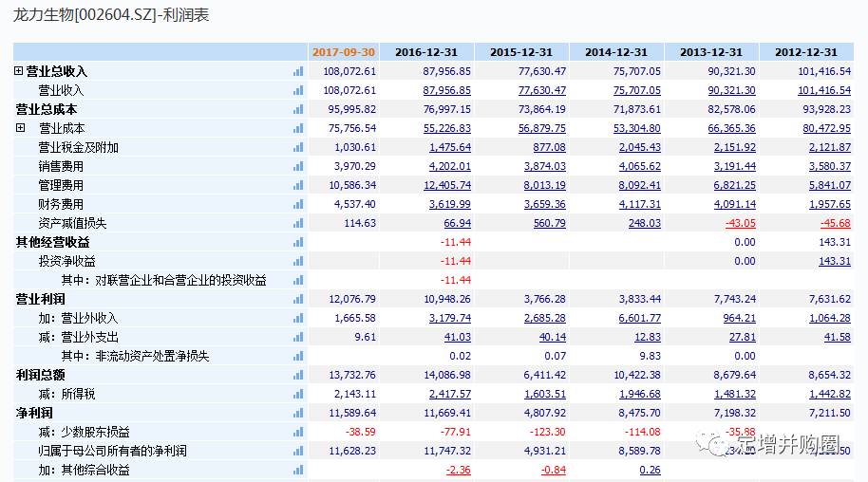Open the 55,226.83 operating cost link
868x482 pixels.
click(x=446, y=128)
